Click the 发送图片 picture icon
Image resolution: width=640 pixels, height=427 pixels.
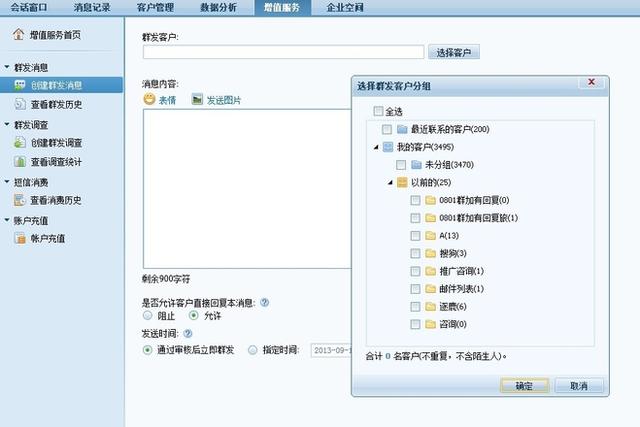click(x=197, y=99)
